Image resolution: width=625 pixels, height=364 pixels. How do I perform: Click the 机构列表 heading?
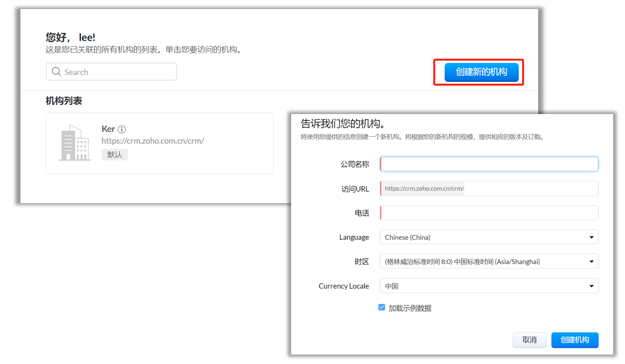point(64,101)
